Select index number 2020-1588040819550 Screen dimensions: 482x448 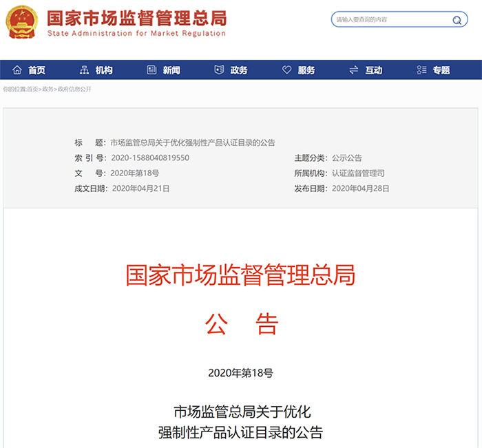pyautogui.click(x=150, y=158)
